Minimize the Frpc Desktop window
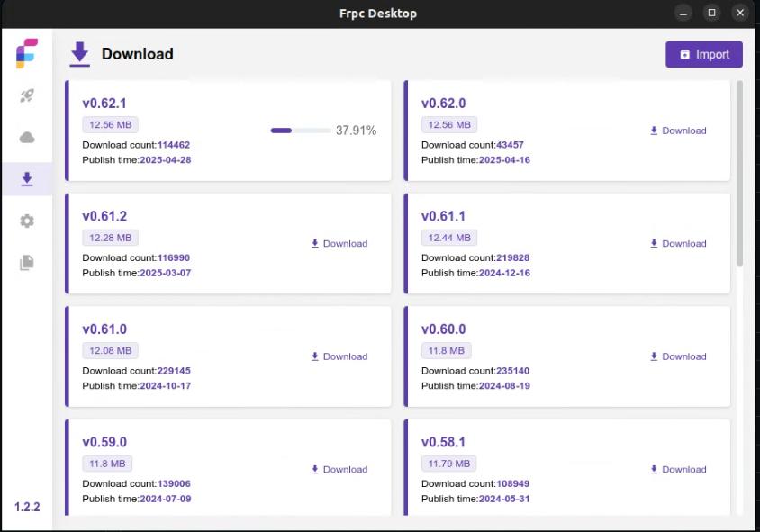The height and width of the screenshot is (532, 760). (683, 14)
